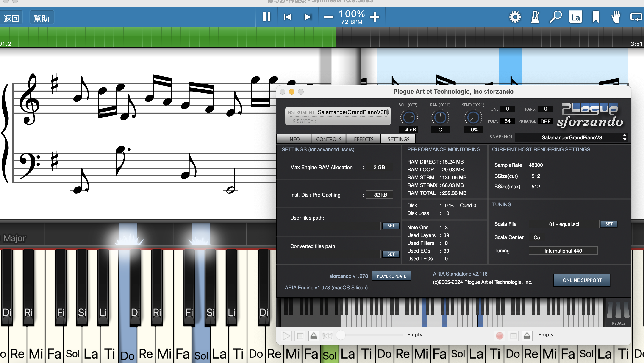Enable recording with sforzando's record button

click(500, 336)
